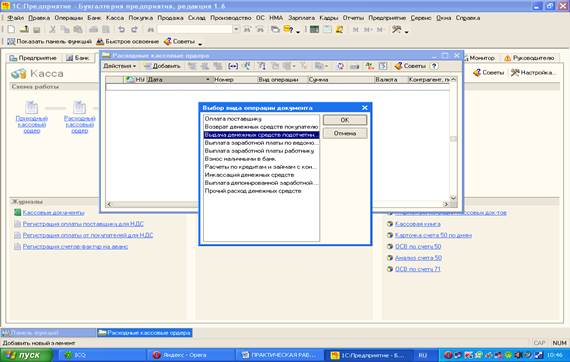
Task: Click the M memory button in main toolbar
Action: [x=356, y=29]
